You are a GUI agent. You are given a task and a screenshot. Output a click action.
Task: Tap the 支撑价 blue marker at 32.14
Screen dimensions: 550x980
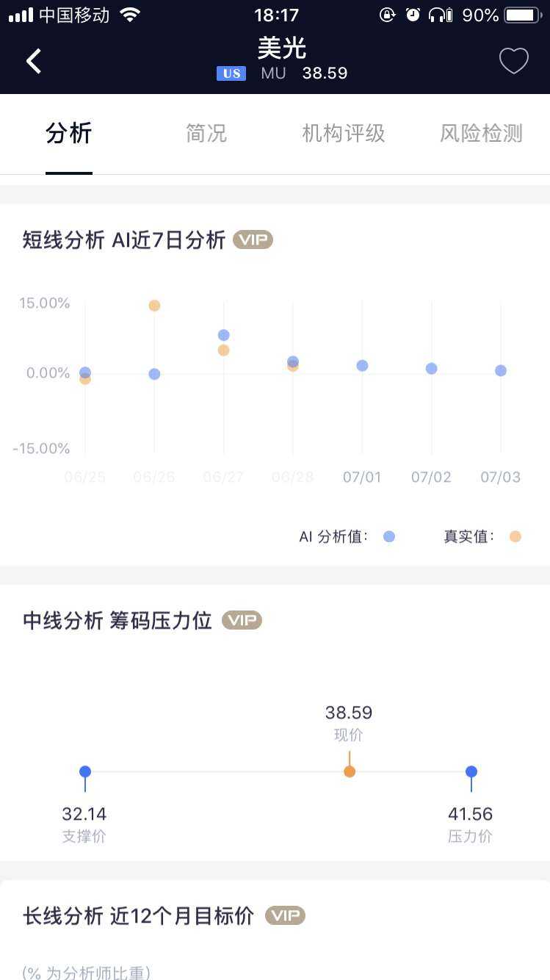(85, 771)
